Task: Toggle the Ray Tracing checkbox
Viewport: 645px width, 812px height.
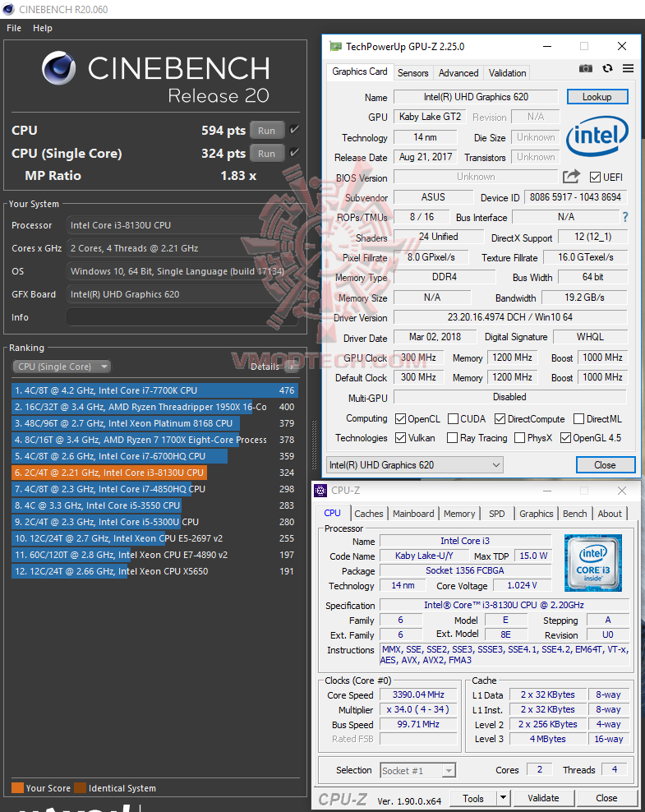Action: click(452, 437)
